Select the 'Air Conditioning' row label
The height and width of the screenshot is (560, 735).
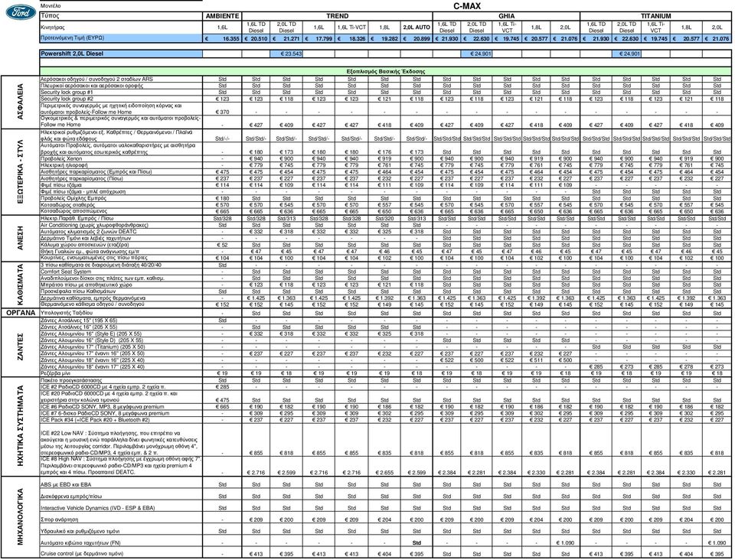(x=94, y=225)
